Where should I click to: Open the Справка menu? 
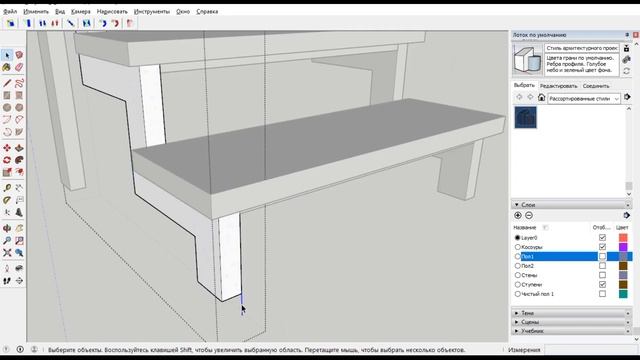click(x=207, y=11)
